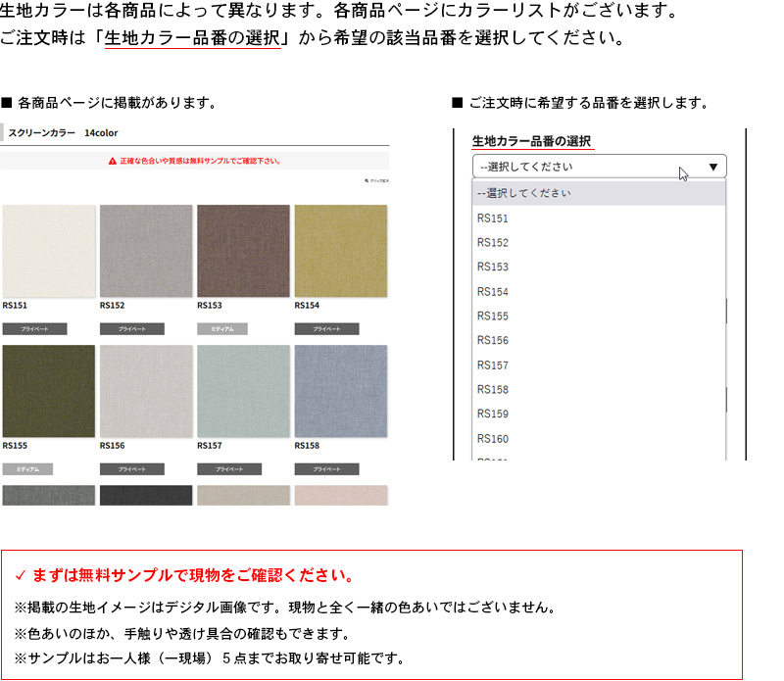Select RS151 from the dropdown list
This screenshot has height=681, width=784.
(x=493, y=219)
